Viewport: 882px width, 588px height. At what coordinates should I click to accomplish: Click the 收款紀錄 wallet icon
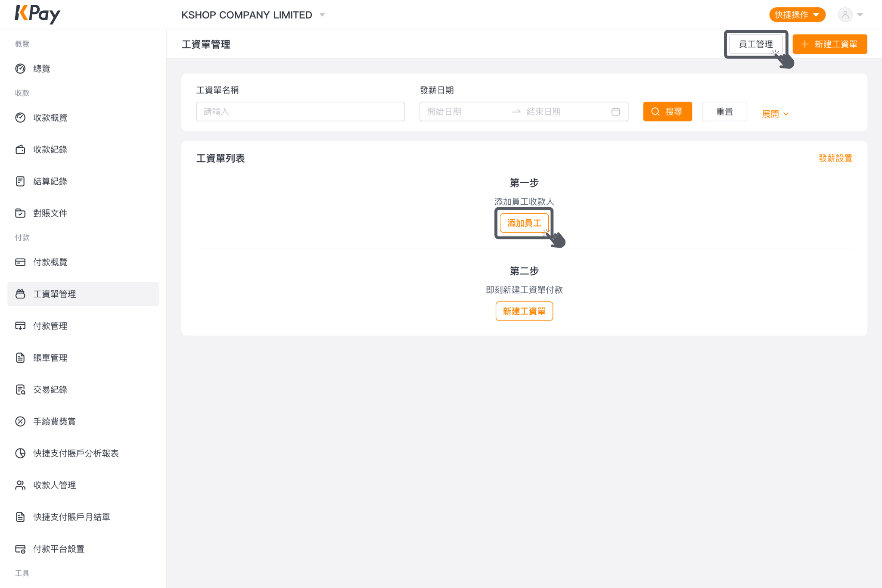pyautogui.click(x=20, y=149)
